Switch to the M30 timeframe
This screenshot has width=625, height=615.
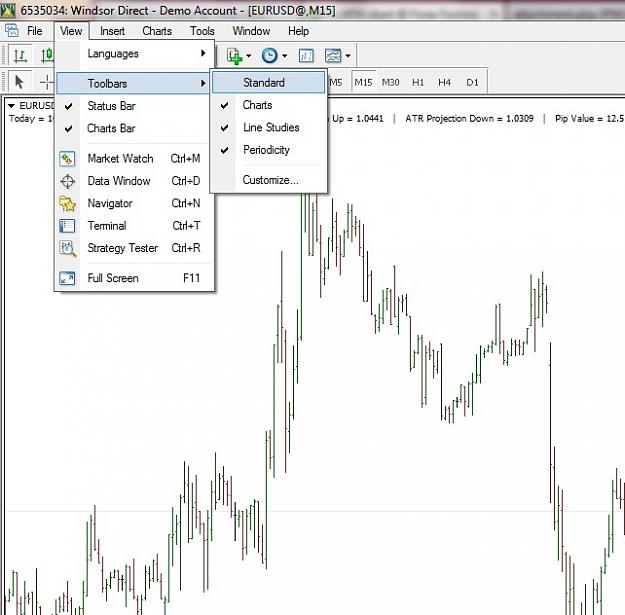click(390, 82)
